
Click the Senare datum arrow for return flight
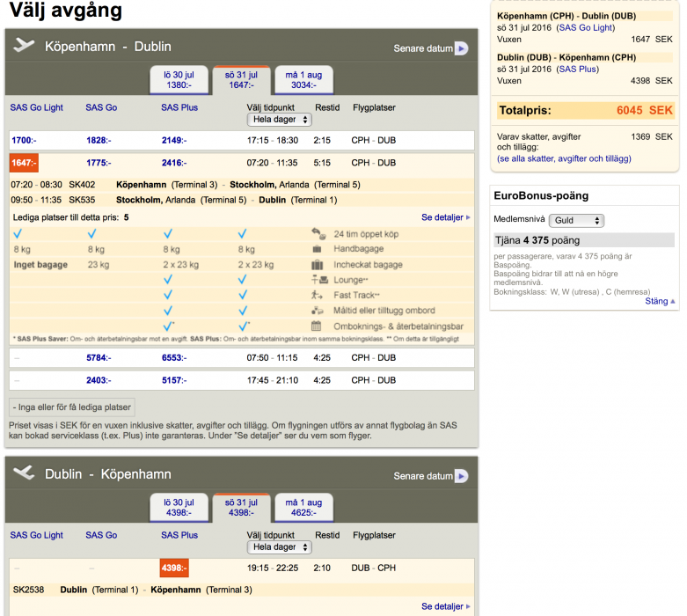pyautogui.click(x=461, y=476)
